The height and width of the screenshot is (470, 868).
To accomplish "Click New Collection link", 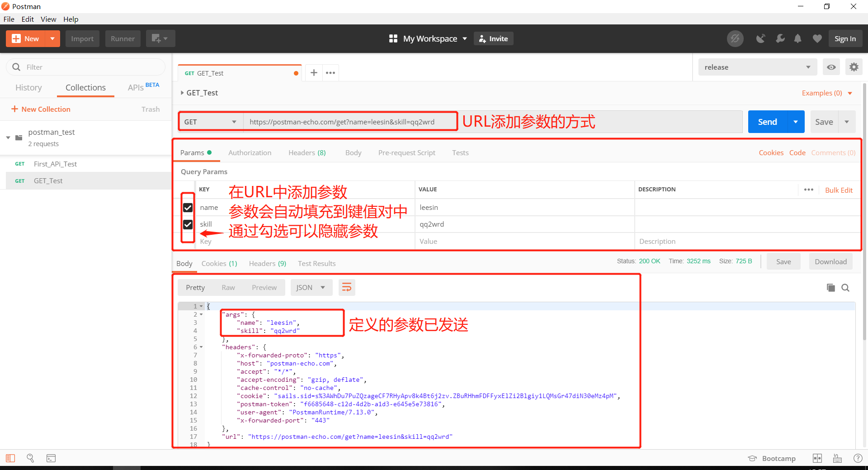I will coord(41,109).
